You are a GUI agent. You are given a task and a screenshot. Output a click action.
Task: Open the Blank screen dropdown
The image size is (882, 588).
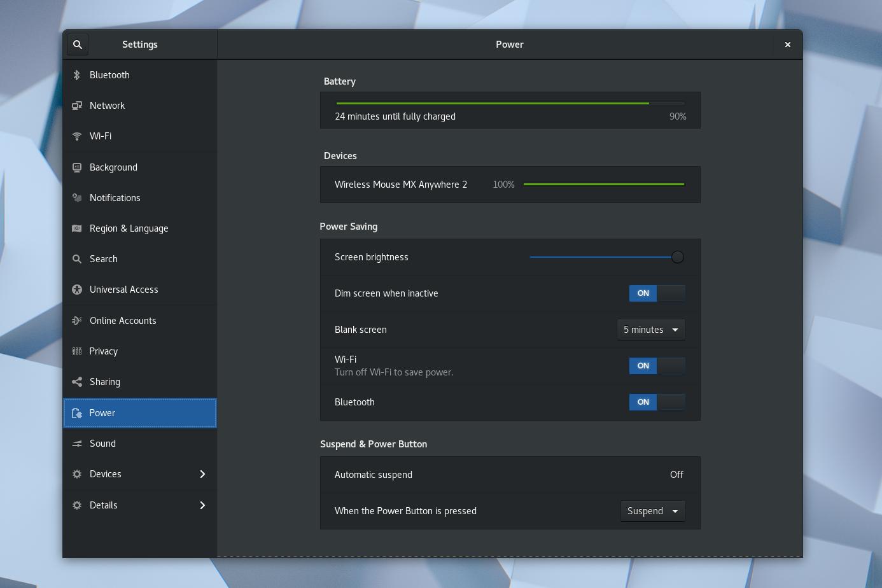pyautogui.click(x=651, y=330)
